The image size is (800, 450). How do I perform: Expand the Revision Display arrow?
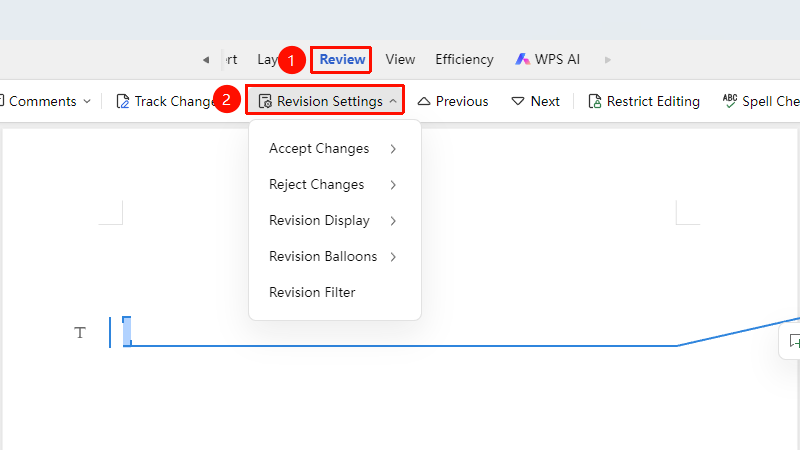click(x=393, y=220)
